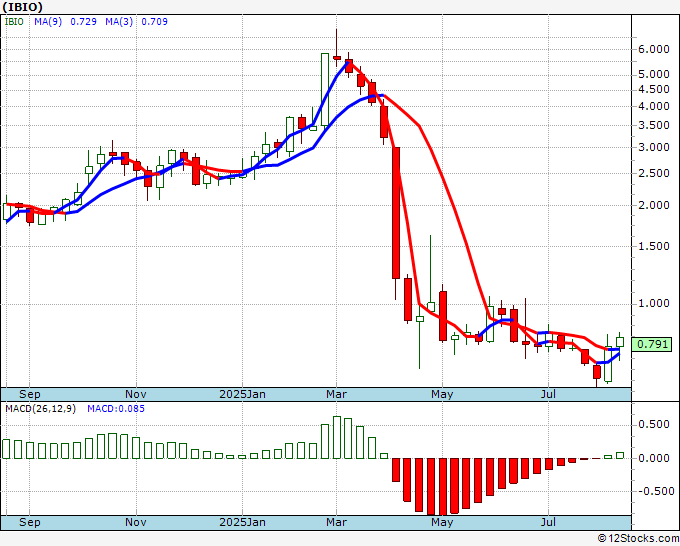Click Jul on the MACD panel date axis
Screen dimensions: 680x546
549,522
